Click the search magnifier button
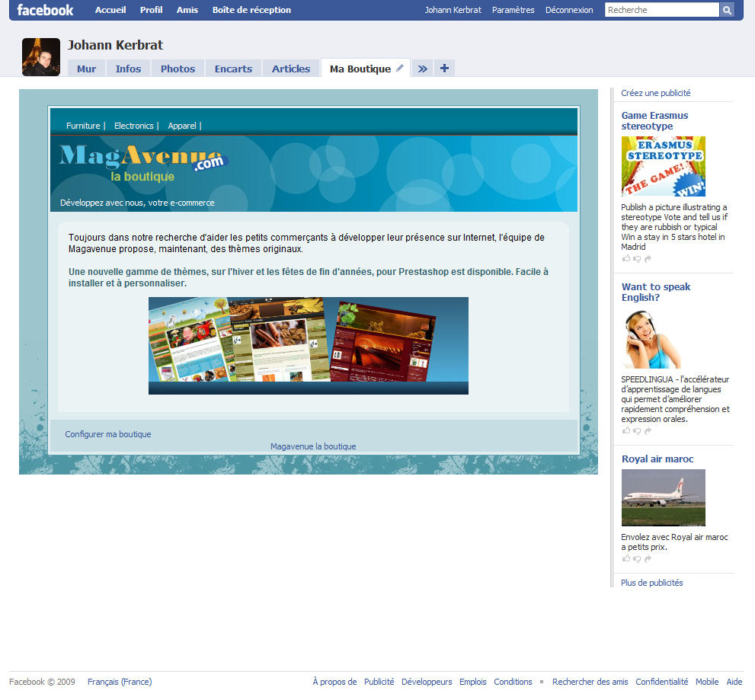The width and height of the screenshot is (755, 700). 727,10
